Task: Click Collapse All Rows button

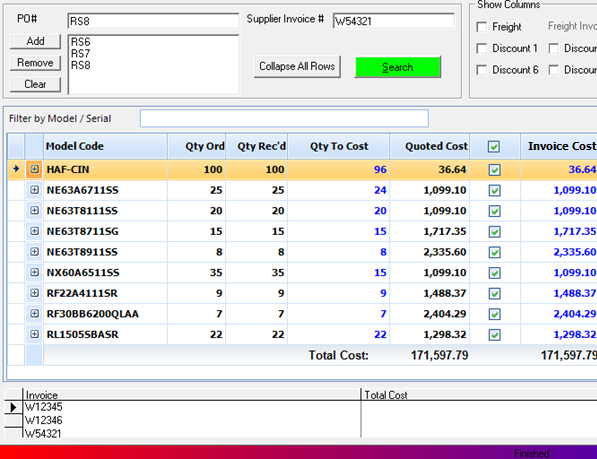Action: tap(297, 67)
